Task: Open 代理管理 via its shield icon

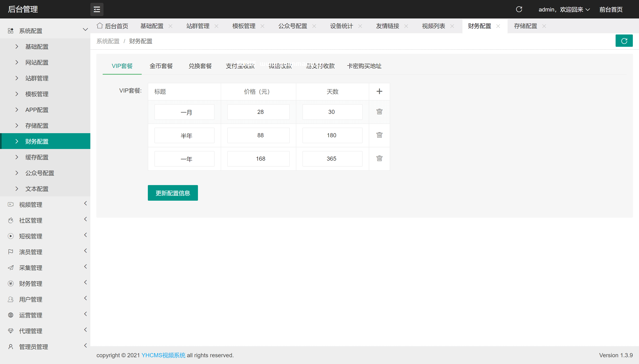Action: click(10, 331)
